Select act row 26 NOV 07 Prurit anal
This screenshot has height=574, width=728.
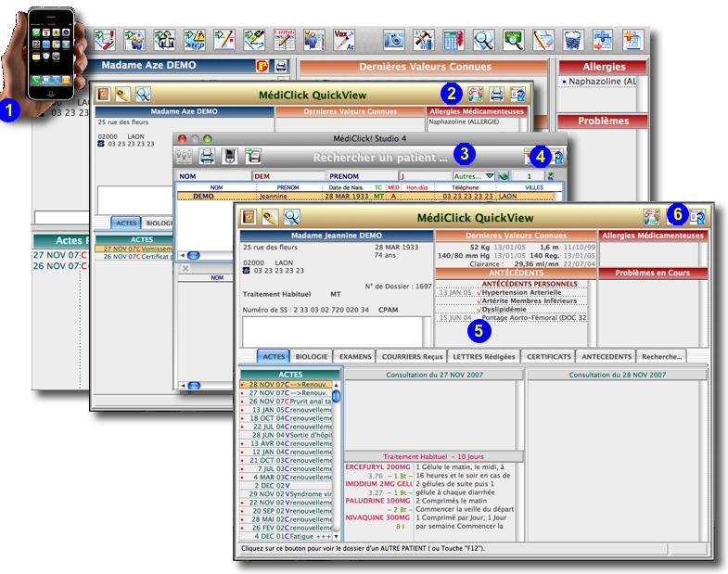click(x=286, y=402)
